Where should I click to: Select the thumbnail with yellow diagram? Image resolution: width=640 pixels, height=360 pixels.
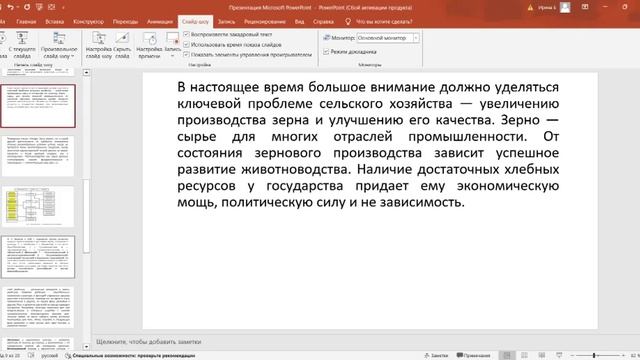pos(38,206)
